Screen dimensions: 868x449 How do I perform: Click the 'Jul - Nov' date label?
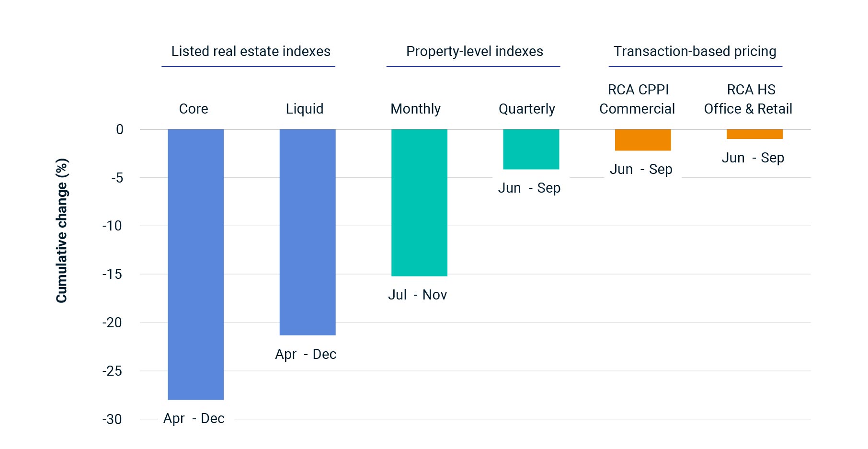point(417,295)
